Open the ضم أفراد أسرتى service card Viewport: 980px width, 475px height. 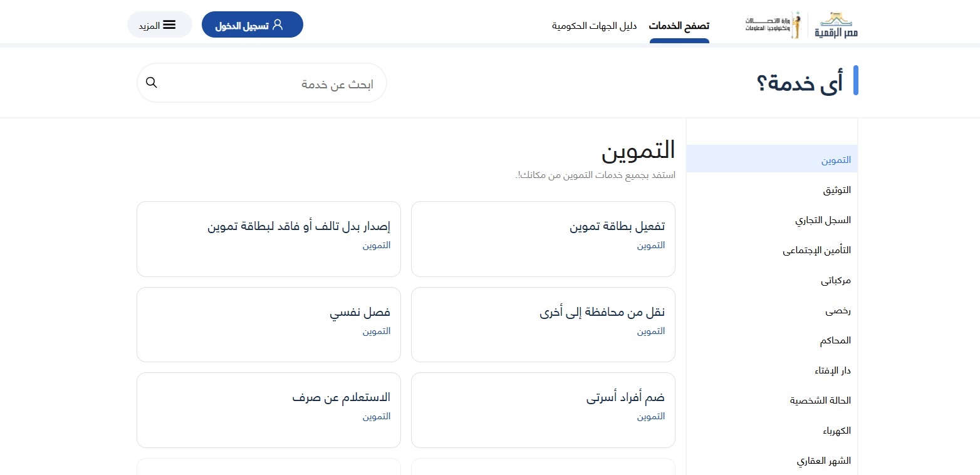click(543, 410)
